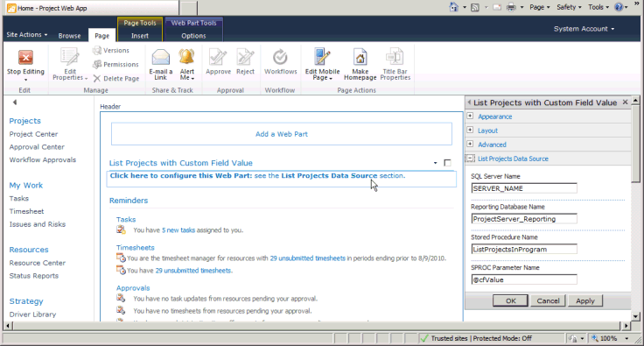Open the Workflow Approvals link
644x346 pixels.
click(43, 159)
